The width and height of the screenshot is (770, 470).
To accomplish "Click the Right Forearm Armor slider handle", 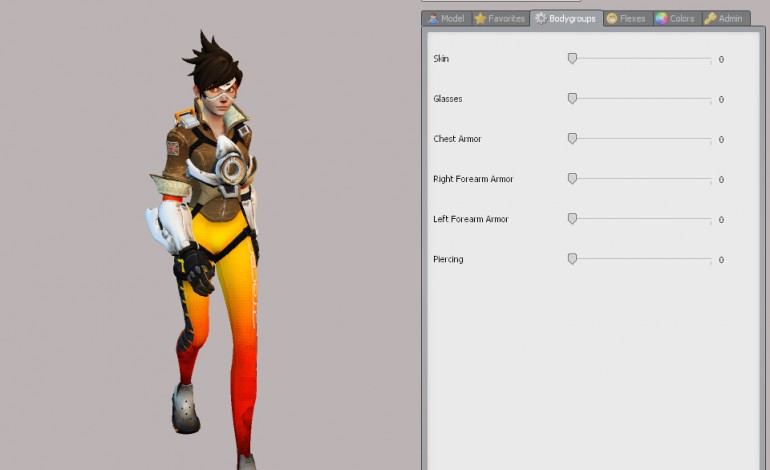I will click(x=572, y=179).
